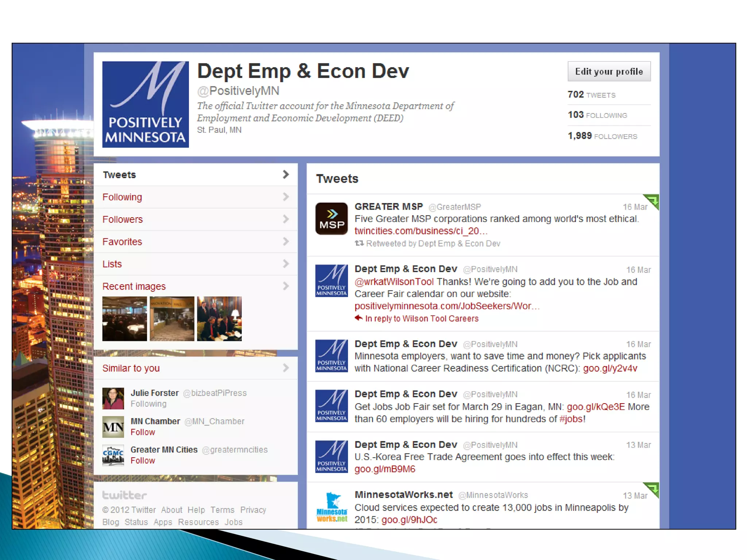Click the MN Chamber avatar icon

coord(113,427)
